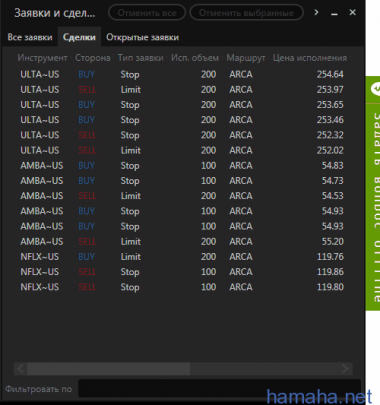The height and width of the screenshot is (405, 380).
Task: Select the AMBA trade priced 54.73
Action: [182, 181]
